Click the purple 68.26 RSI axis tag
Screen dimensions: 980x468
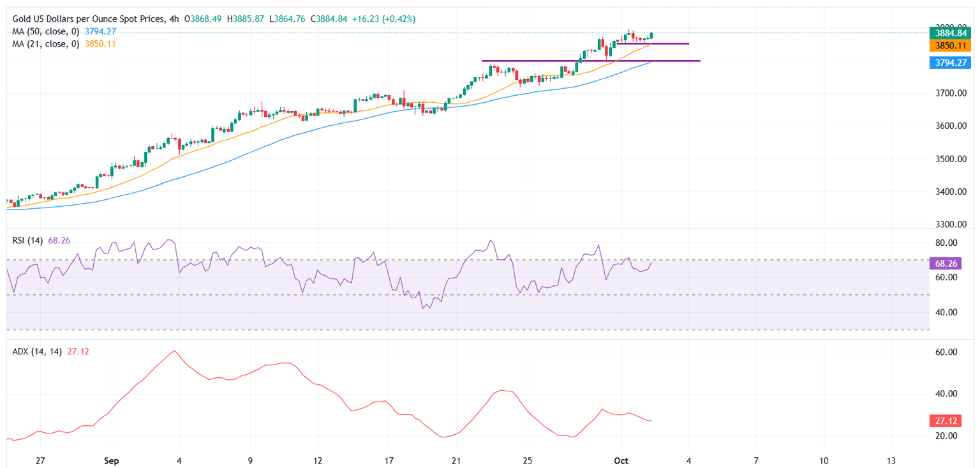(951, 263)
